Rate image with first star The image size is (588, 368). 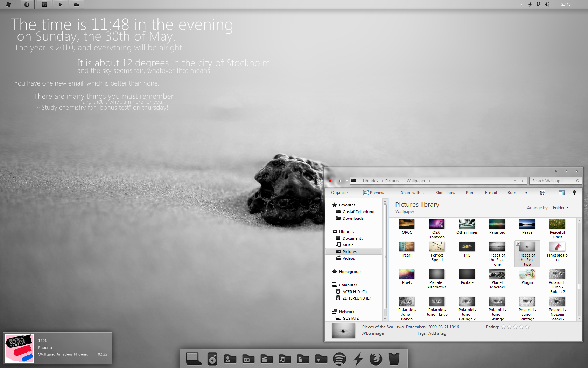(x=503, y=327)
